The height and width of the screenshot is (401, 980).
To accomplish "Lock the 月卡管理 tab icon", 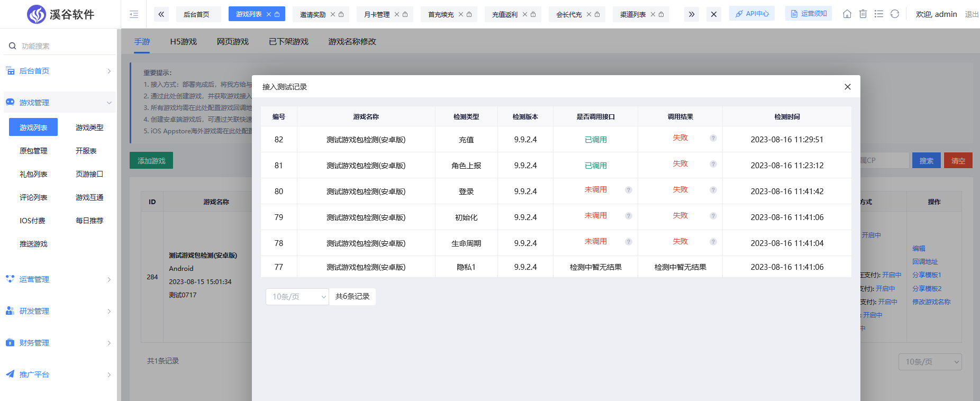I will click(405, 14).
